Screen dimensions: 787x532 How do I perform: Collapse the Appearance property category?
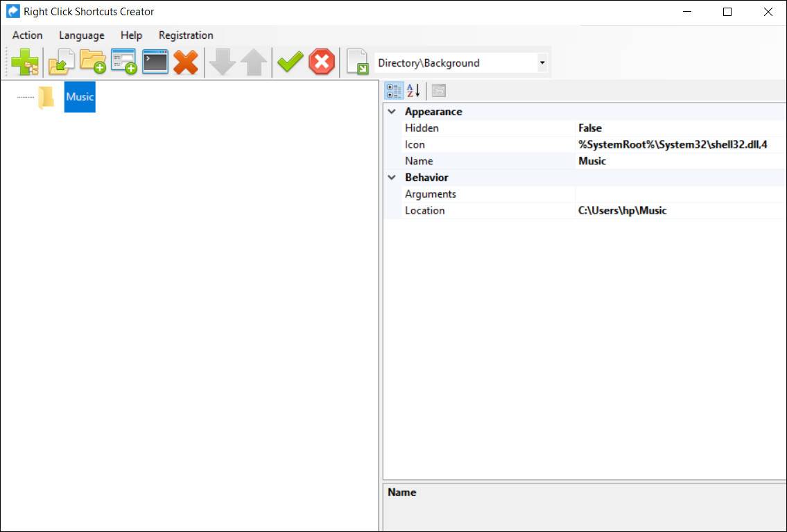(392, 112)
